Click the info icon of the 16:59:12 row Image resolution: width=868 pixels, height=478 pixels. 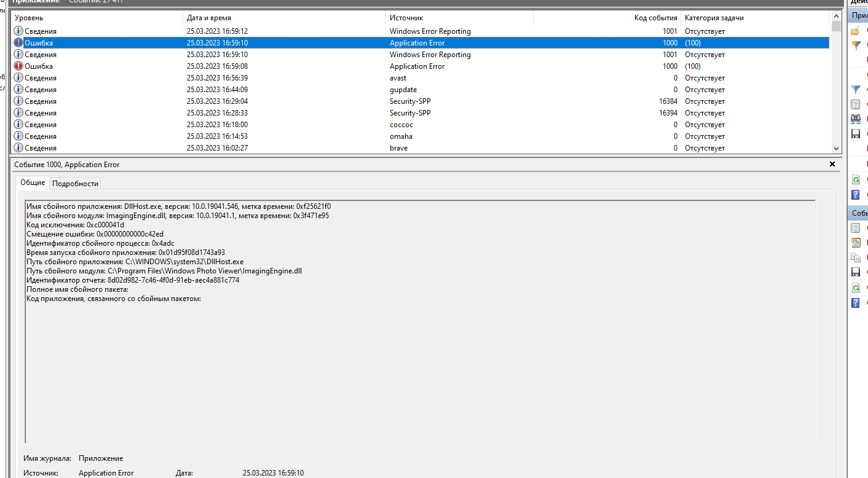18,31
